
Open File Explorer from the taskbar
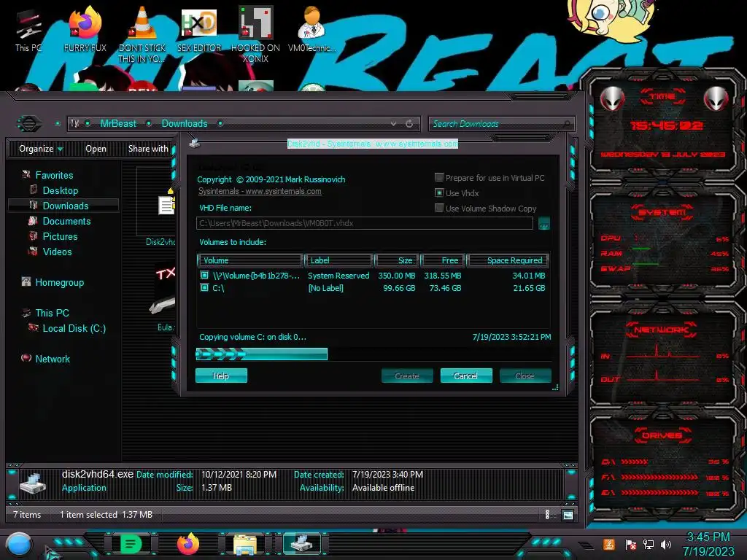tap(245, 544)
